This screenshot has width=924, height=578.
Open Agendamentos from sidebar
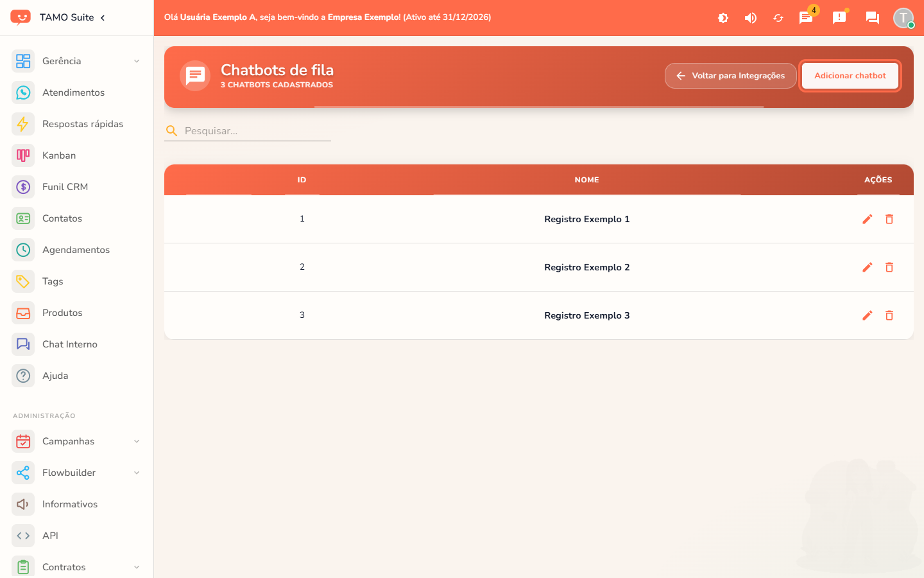coord(77,250)
